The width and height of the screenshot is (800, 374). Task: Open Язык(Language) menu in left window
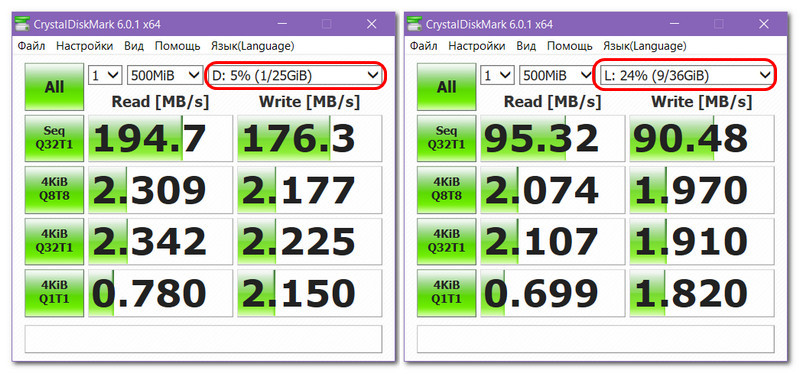coord(253,46)
